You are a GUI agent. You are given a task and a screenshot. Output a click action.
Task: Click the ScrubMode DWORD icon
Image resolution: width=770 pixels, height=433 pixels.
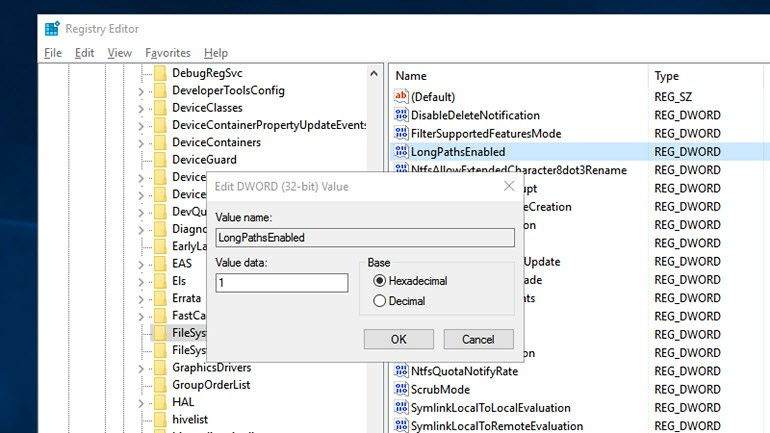[x=401, y=389]
